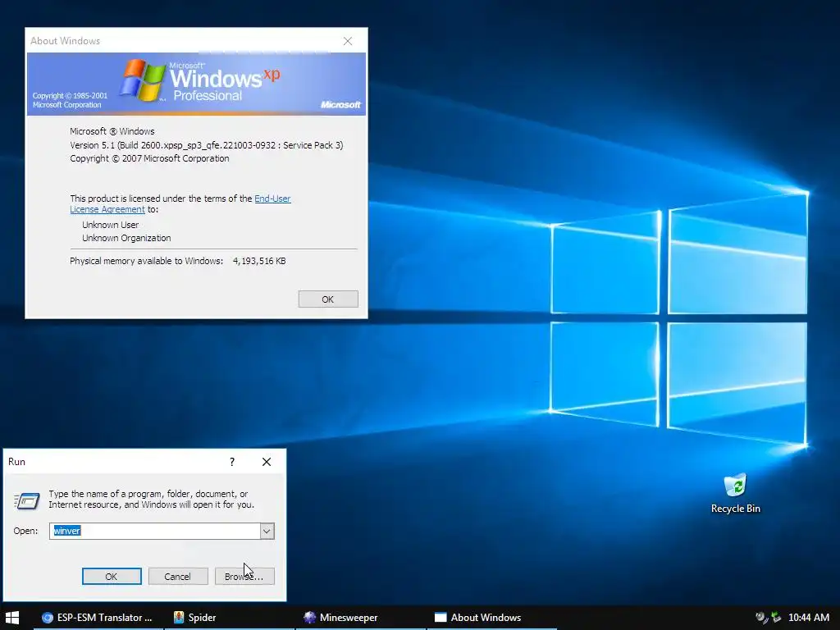Switch to About Windows taskbar button
Viewport: 840px width, 630px height.
click(x=492, y=618)
